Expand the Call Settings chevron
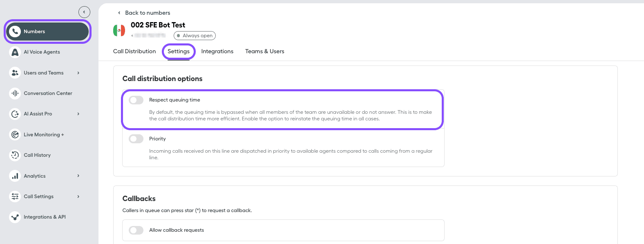 coord(78,197)
